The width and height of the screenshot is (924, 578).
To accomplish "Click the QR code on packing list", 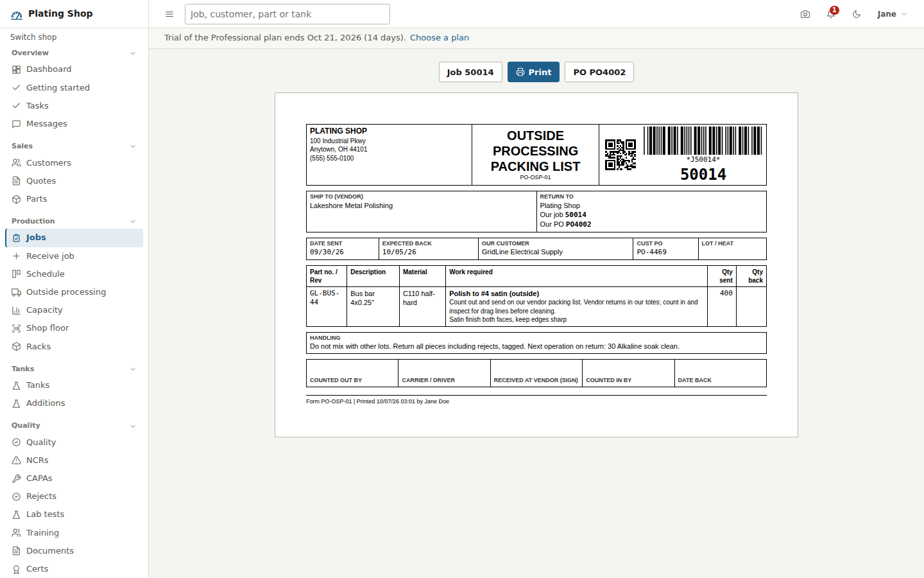I will coord(620,155).
